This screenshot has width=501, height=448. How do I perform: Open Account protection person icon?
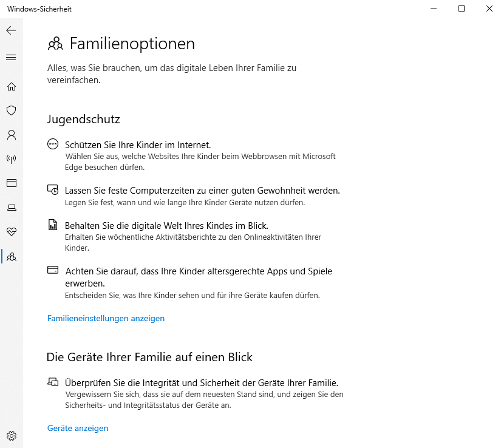click(12, 135)
